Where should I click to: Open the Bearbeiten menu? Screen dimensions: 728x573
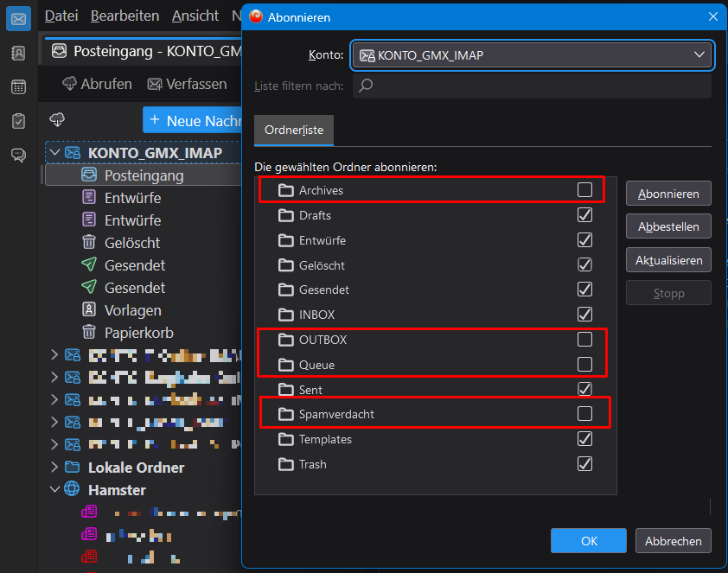pos(125,16)
